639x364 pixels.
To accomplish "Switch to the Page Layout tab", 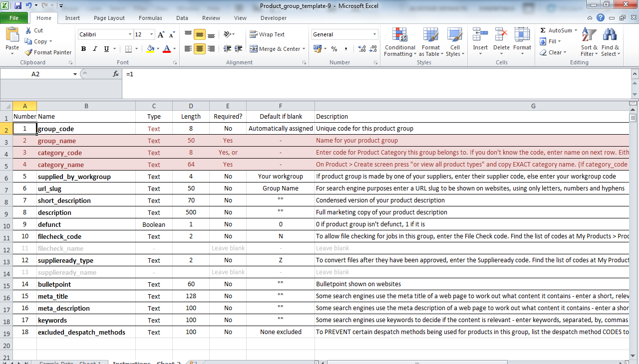I will pyautogui.click(x=109, y=18).
